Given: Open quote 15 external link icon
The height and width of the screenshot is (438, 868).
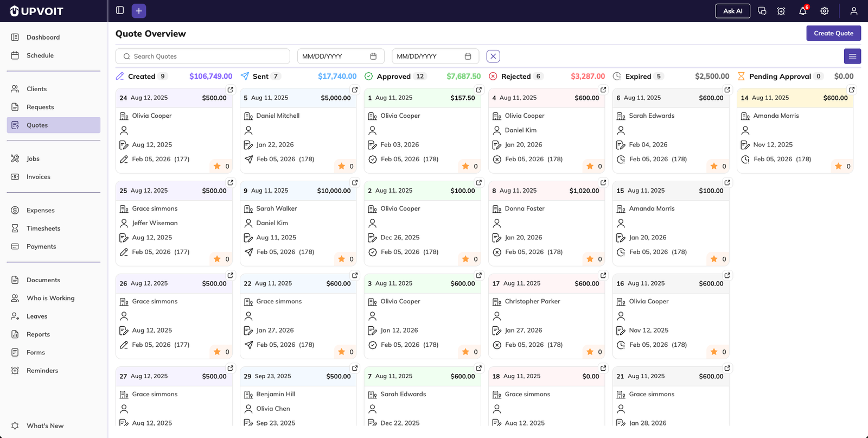Looking at the screenshot, I should point(727,182).
